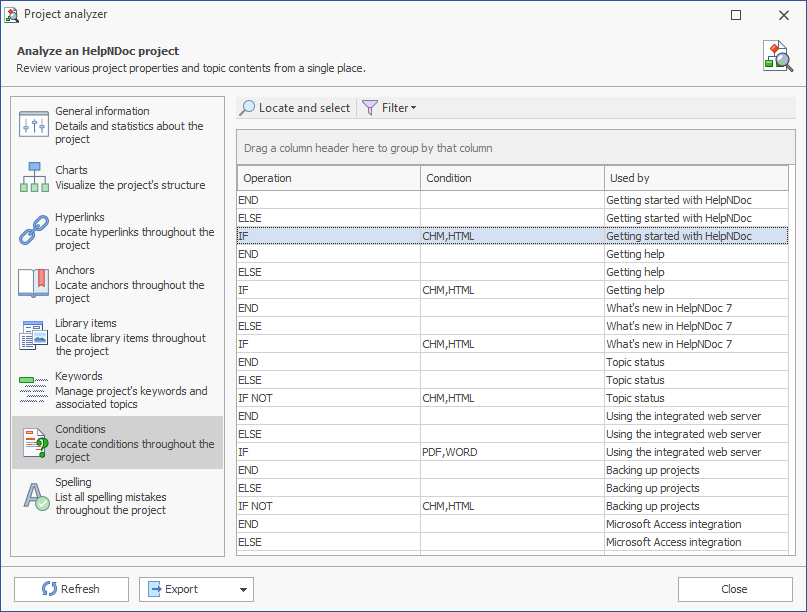
Task: Select END row for Using the integrated web server
Action: [513, 416]
